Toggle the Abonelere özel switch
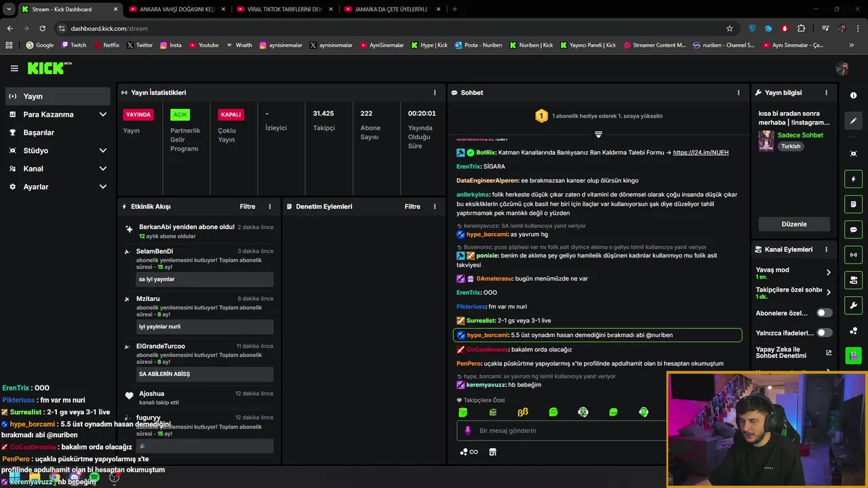The width and height of the screenshot is (868, 488). click(824, 313)
